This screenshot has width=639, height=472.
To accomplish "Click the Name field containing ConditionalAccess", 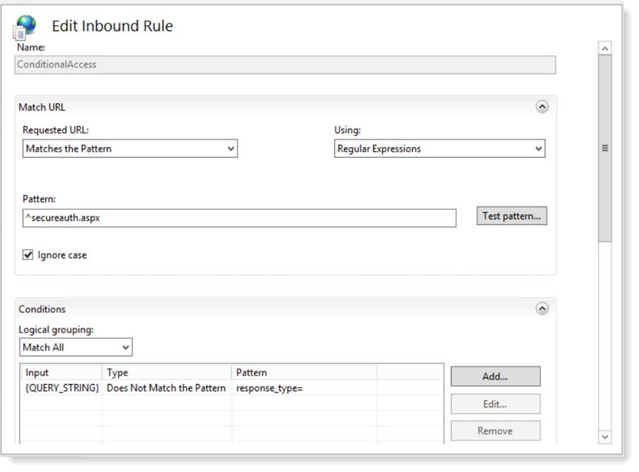I will pos(285,65).
